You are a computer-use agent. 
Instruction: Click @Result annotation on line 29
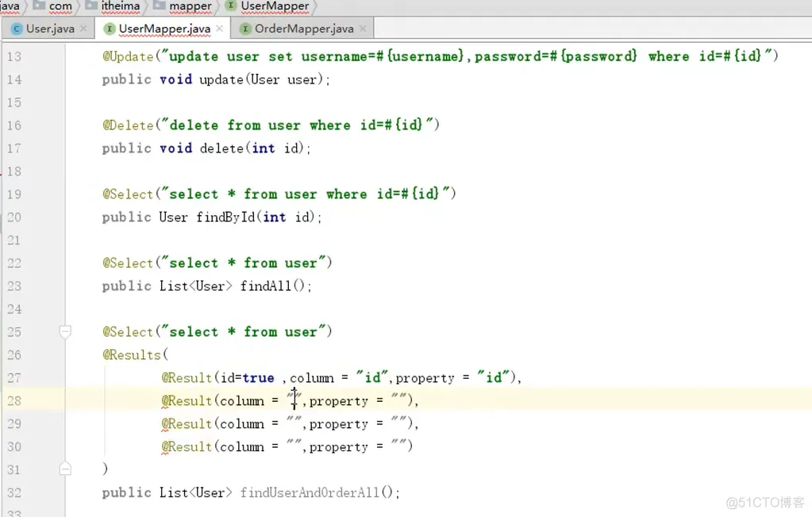point(187,424)
